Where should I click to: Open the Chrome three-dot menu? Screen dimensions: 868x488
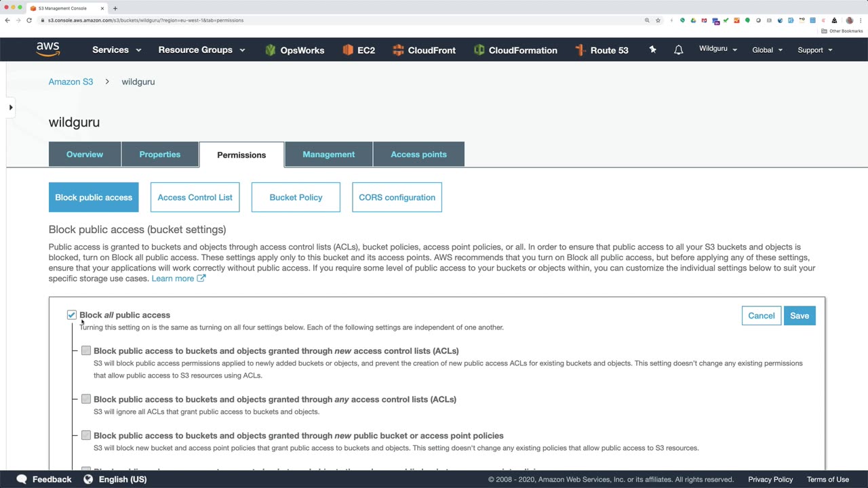tap(860, 20)
